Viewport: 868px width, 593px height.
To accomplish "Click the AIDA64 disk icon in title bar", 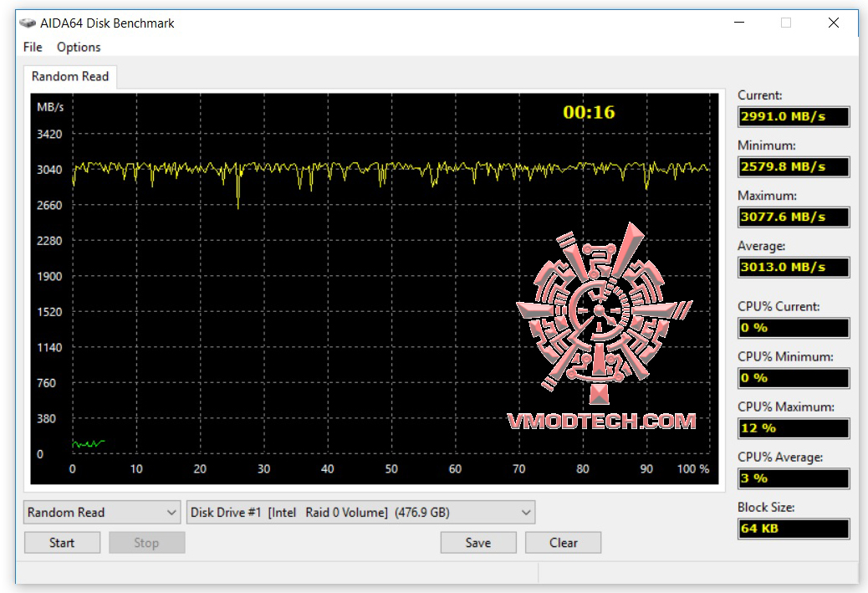I will click(x=27, y=23).
